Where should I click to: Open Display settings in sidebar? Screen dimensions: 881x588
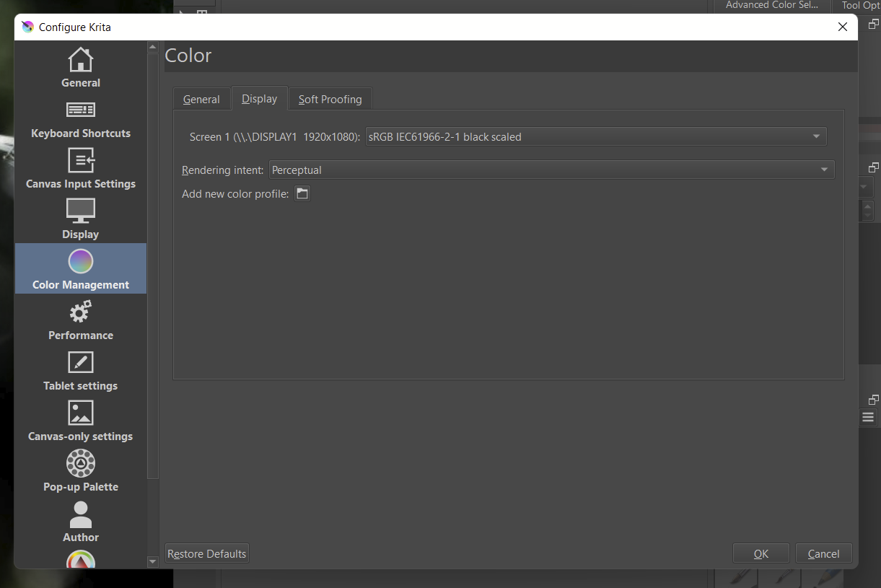pos(81,219)
